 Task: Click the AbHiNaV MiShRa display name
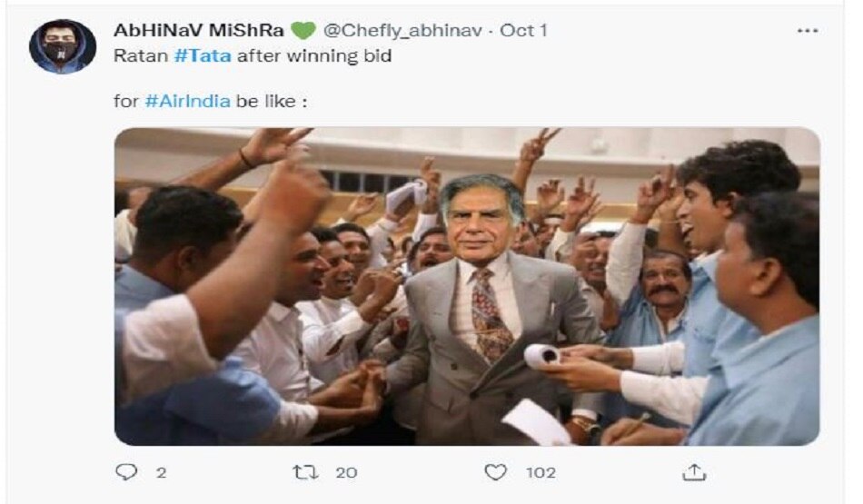click(x=198, y=30)
